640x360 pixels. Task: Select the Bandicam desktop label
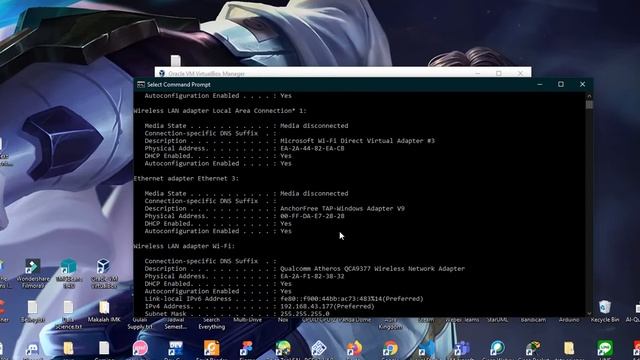pyautogui.click(x=533, y=320)
